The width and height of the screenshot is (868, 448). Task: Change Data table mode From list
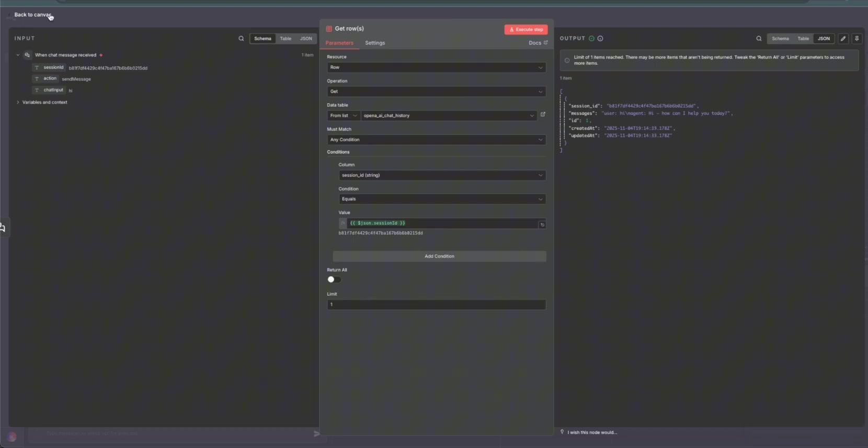coord(344,116)
